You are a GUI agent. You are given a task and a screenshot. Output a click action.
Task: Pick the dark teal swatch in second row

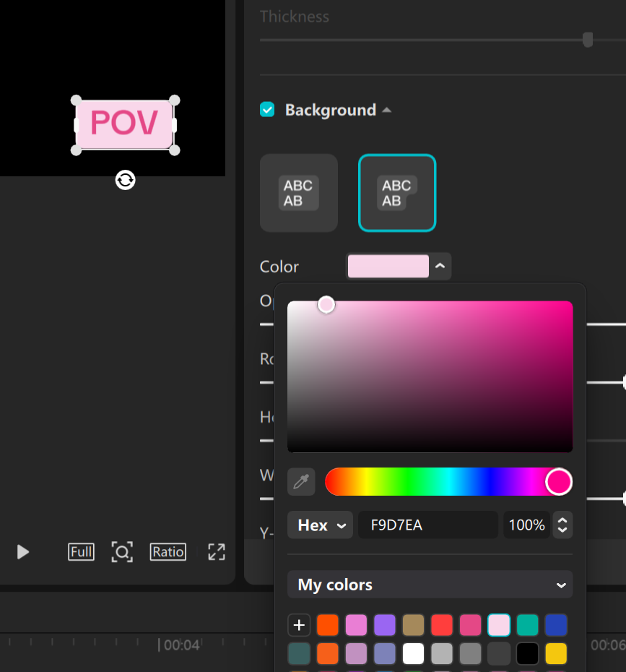(299, 653)
